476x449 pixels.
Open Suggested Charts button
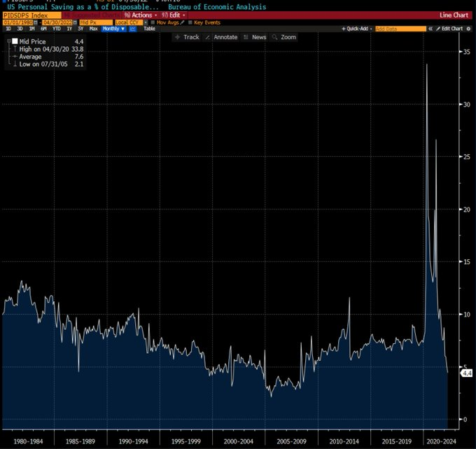click(x=92, y=15)
